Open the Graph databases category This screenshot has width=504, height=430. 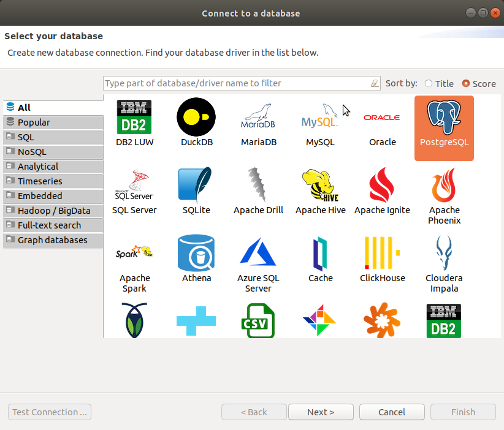click(x=53, y=240)
